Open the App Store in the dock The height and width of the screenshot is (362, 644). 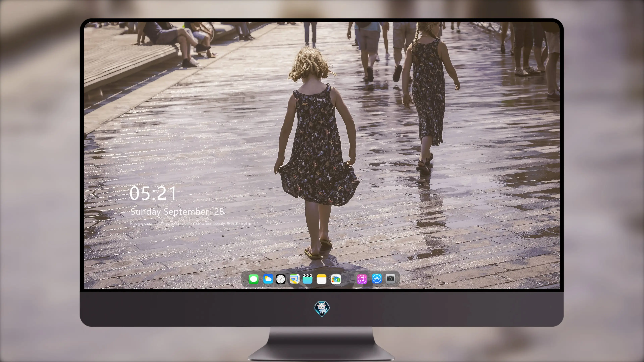click(x=377, y=279)
